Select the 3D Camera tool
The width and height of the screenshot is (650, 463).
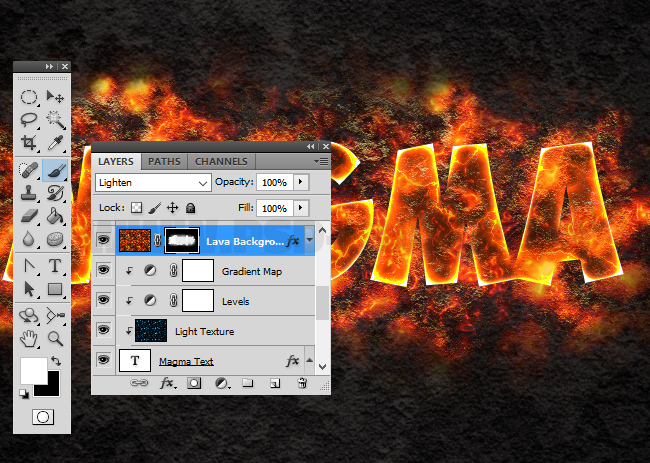pos(55,315)
